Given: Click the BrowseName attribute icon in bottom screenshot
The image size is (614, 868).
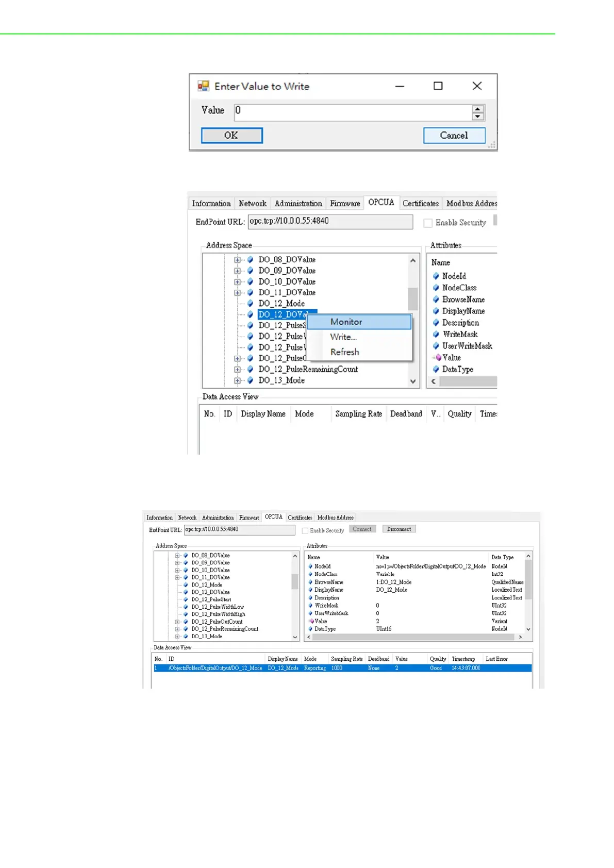Looking at the screenshot, I should point(310,582).
